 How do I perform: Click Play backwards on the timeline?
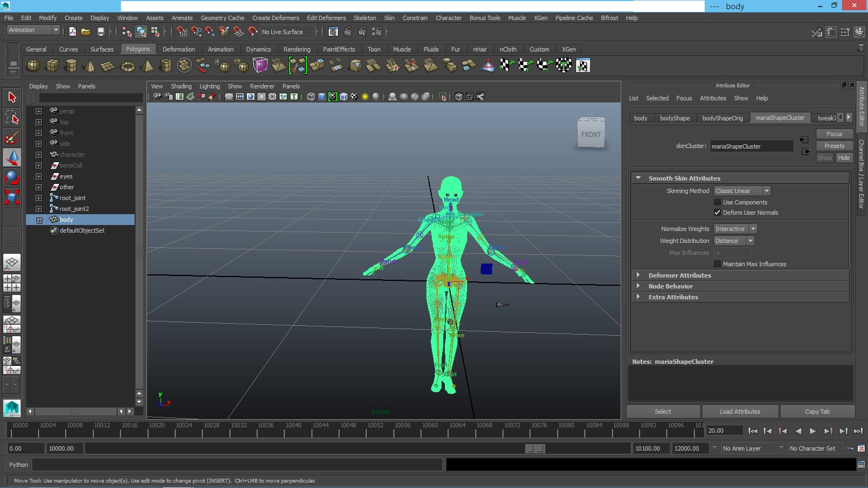(x=798, y=431)
